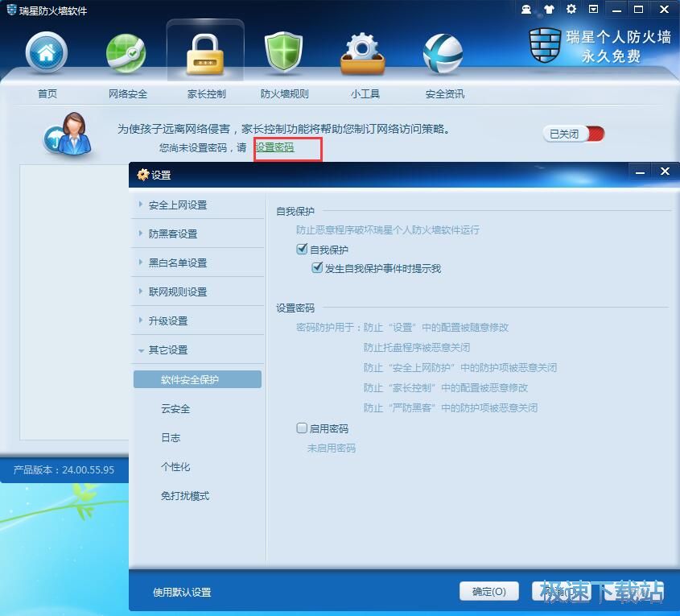680x616 pixels.
Task: Open settings gear icon in title bar
Action: [571, 9]
